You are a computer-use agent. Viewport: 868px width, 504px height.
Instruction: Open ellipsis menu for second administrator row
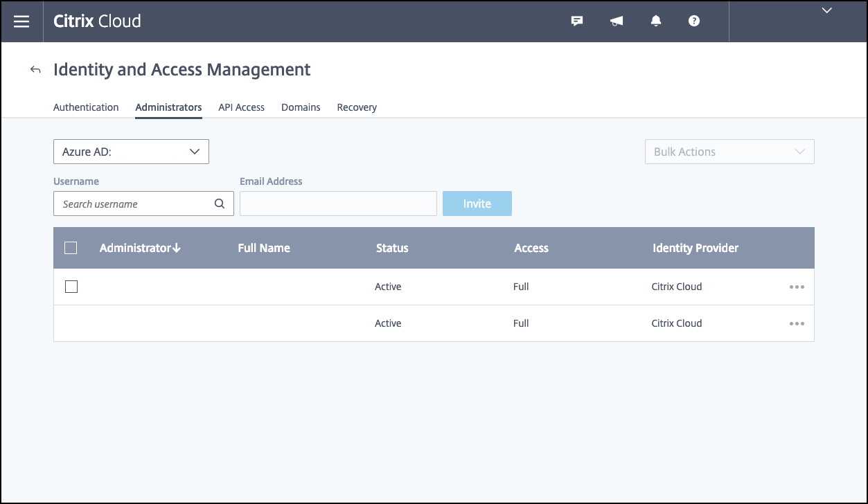point(797,323)
